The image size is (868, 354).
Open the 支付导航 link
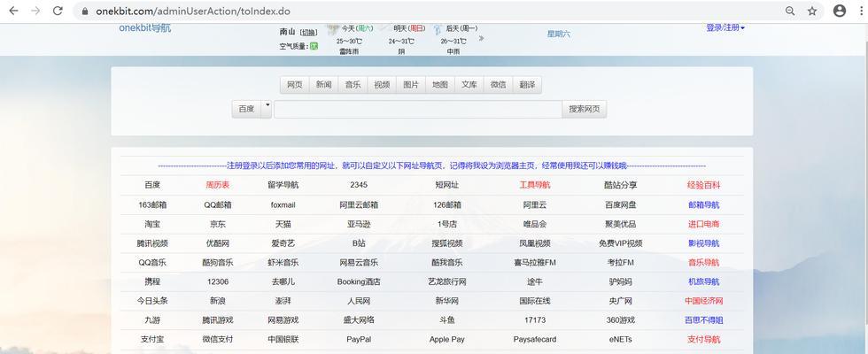(703, 340)
